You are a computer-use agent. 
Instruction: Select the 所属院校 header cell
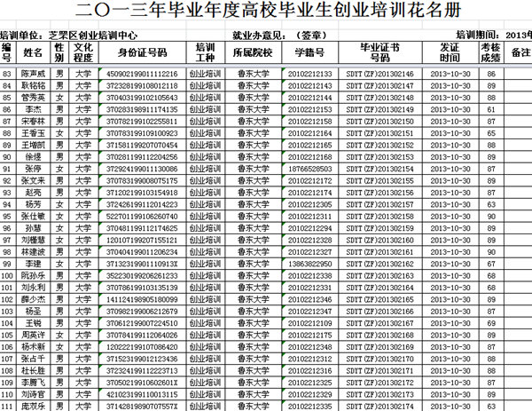(253, 52)
